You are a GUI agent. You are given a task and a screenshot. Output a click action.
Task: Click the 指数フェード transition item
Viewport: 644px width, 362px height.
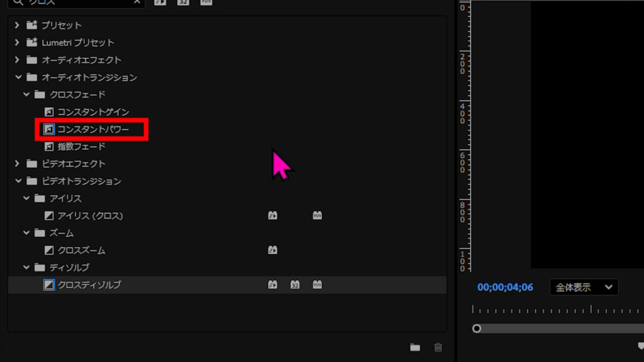point(81,146)
